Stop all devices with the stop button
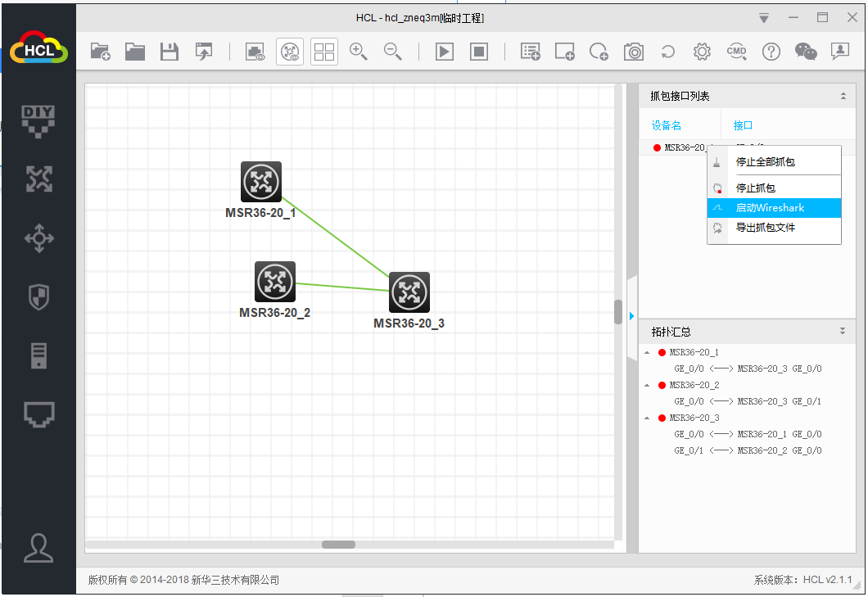868x597 pixels. [x=479, y=52]
